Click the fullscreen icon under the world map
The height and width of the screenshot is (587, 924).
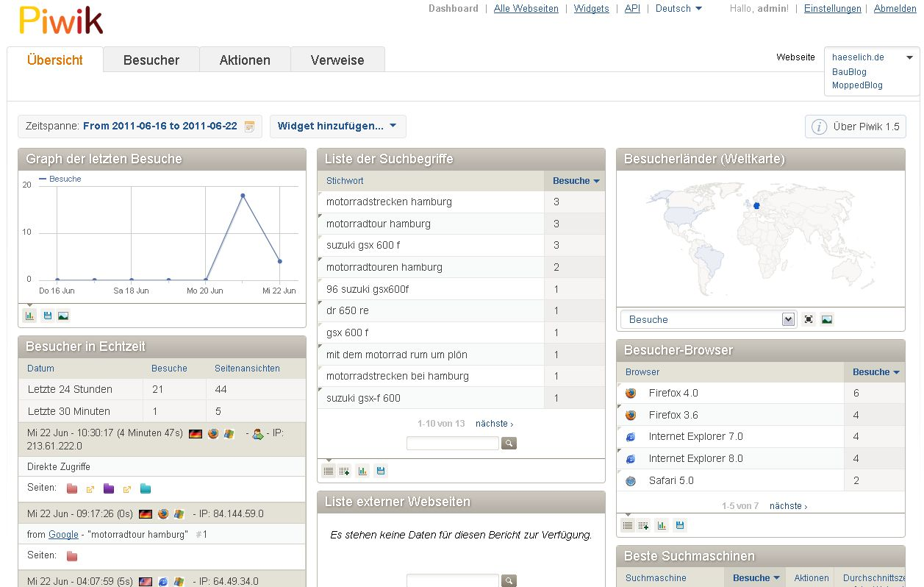pos(809,320)
